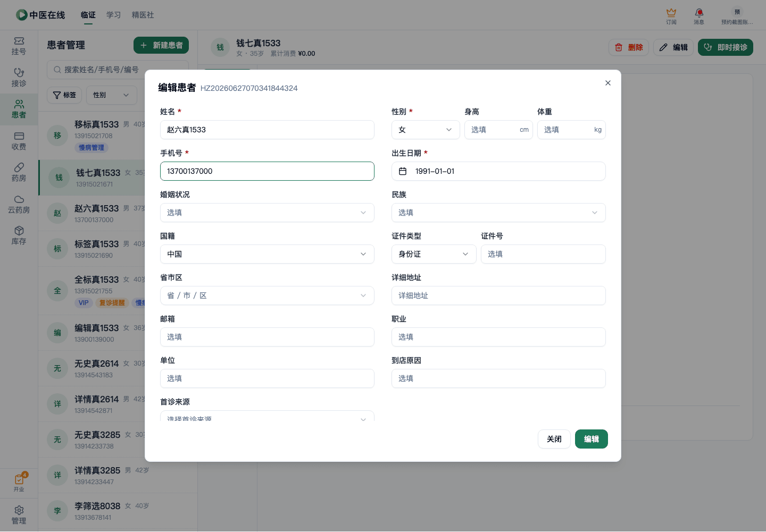The image size is (766, 532).
Task: Click the 手机号 input field
Action: (x=267, y=171)
